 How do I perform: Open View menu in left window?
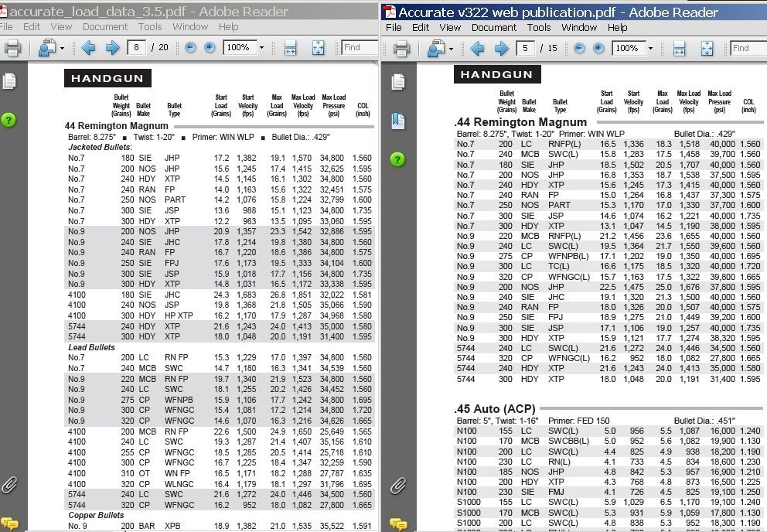pos(61,26)
